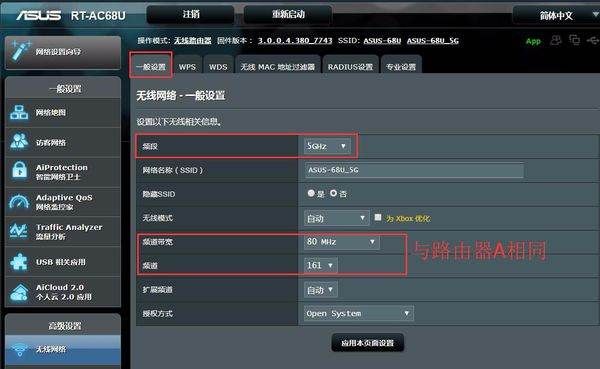Open the Traffic Analyzer icon
This screenshot has width=600, height=369.
(x=19, y=231)
